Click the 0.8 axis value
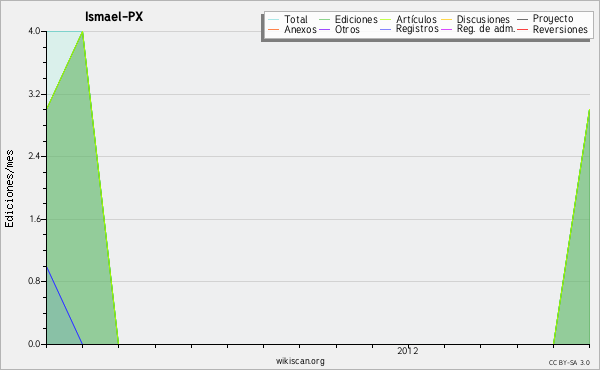This screenshot has height=370, width=600. [34, 281]
